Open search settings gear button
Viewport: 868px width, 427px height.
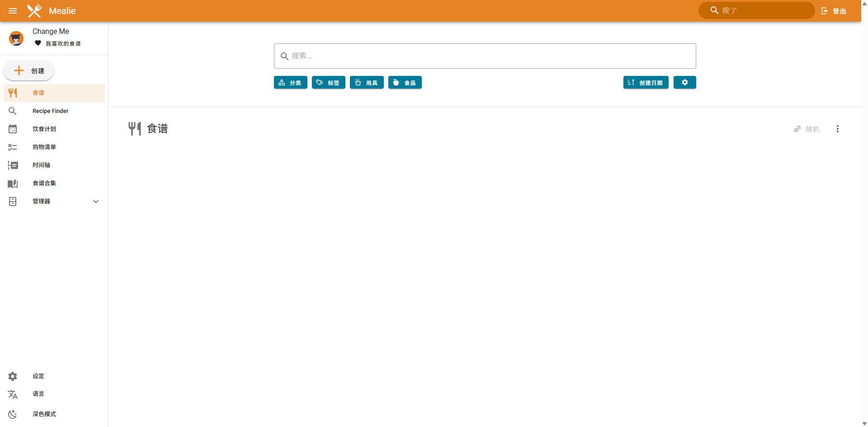pos(684,83)
